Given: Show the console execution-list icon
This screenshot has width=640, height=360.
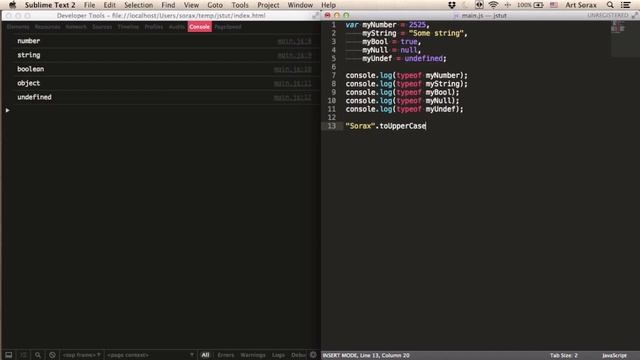Looking at the screenshot, I should point(23,355).
